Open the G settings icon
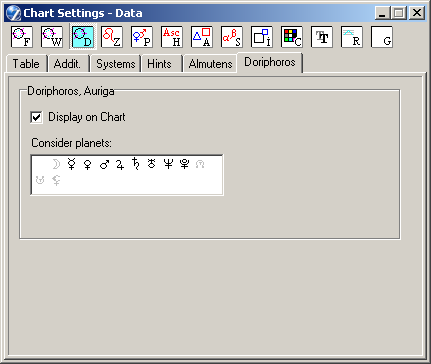This screenshot has width=431, height=364. coord(382,37)
